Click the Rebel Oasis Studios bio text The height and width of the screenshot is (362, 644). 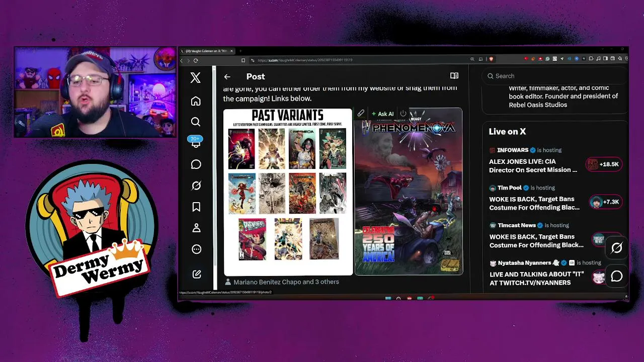click(x=563, y=96)
